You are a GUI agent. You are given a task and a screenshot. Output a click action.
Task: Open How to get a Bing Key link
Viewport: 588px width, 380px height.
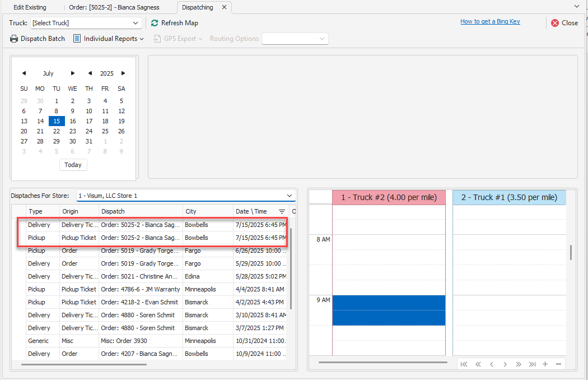pos(490,21)
